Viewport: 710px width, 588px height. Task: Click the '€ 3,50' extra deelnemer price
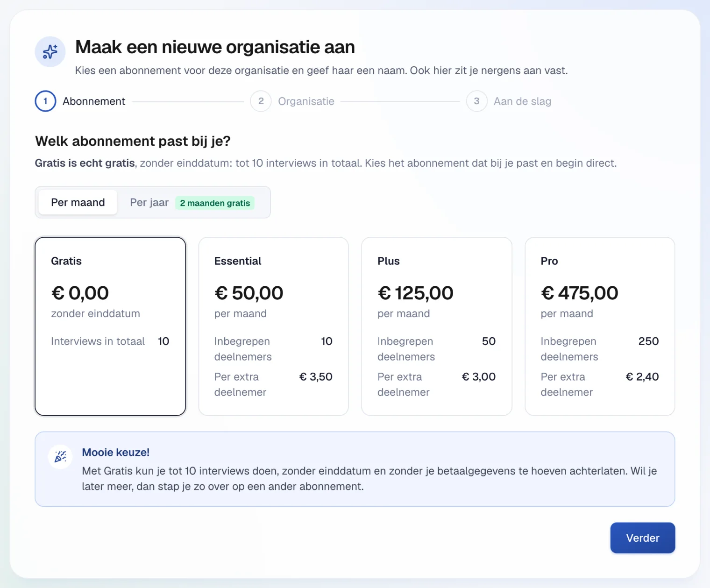point(316,377)
